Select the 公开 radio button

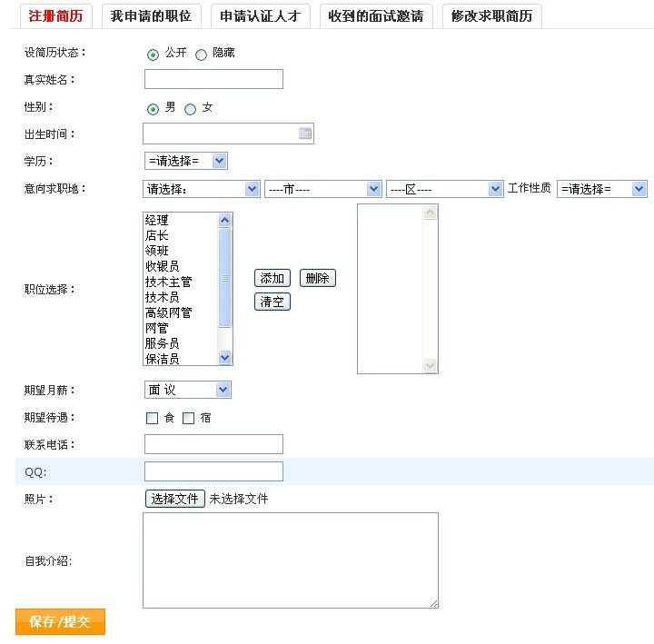point(153,54)
